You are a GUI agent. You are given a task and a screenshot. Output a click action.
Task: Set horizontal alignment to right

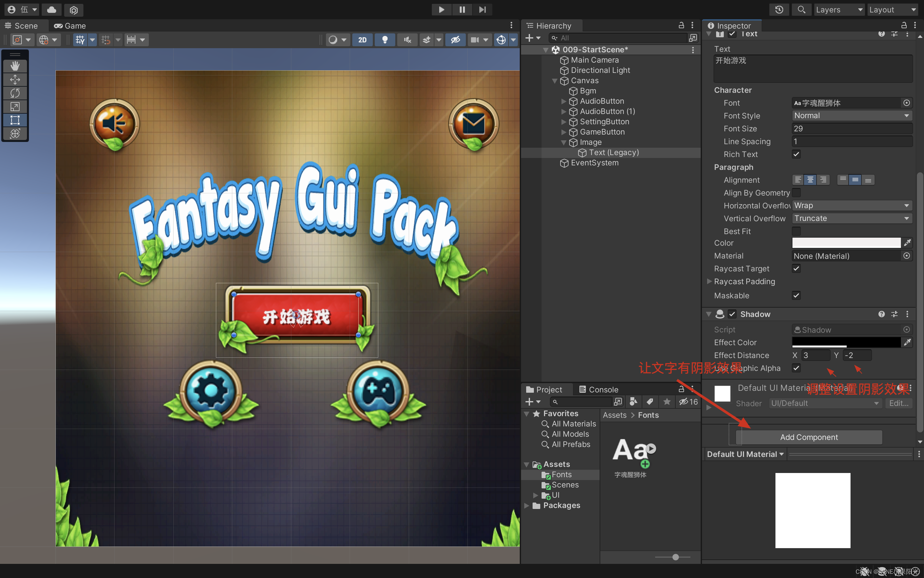[x=823, y=180]
